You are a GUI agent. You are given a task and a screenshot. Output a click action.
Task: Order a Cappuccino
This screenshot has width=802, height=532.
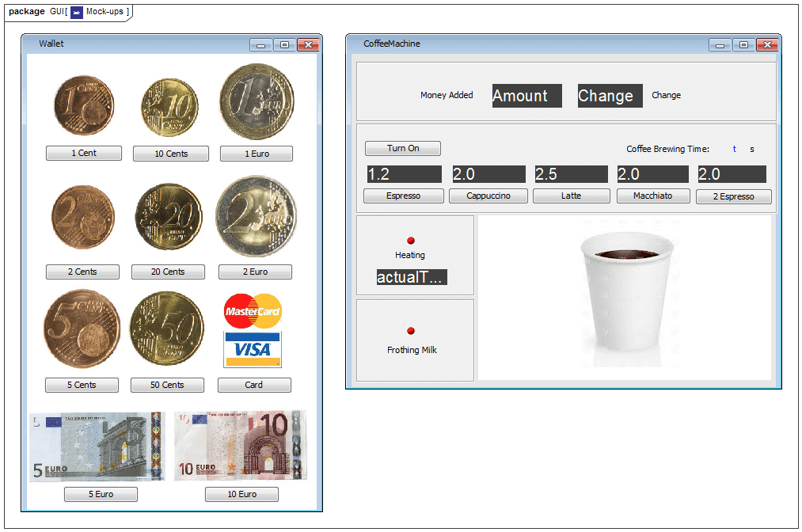tap(488, 196)
